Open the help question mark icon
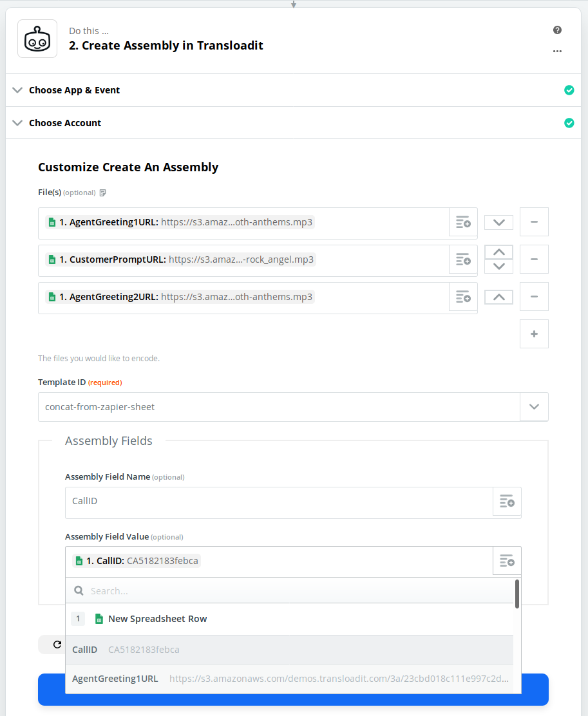 [x=557, y=30]
